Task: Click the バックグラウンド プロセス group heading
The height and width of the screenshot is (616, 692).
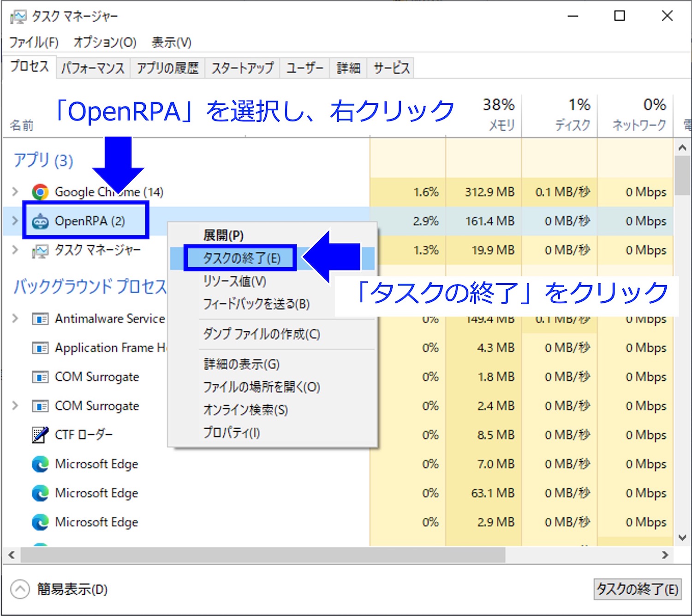Action: pos(90,287)
